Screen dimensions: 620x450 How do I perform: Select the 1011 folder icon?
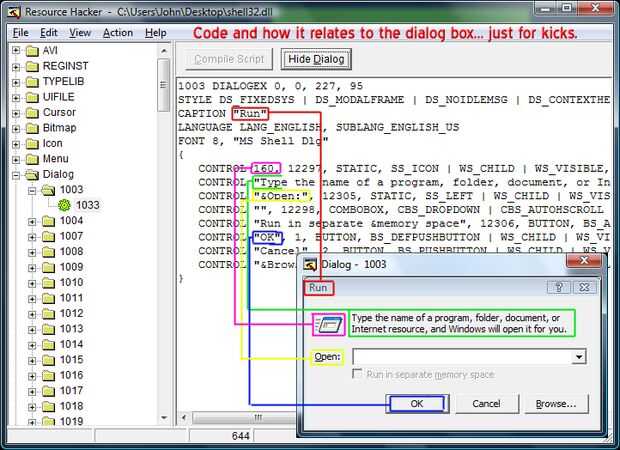pos(48,298)
